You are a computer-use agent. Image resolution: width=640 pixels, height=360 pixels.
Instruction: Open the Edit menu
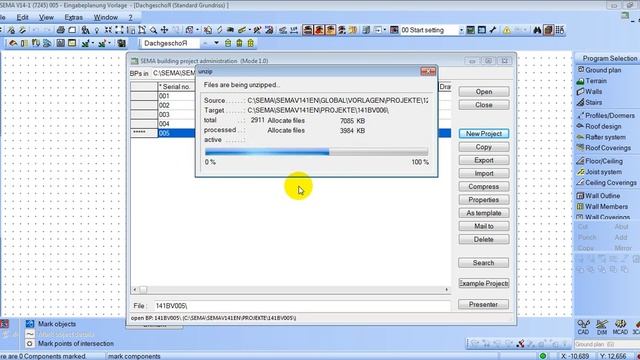click(x=22, y=17)
